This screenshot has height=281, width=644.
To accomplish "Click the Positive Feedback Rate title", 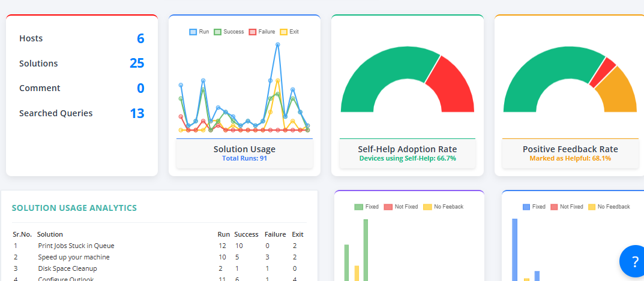I will (570, 149).
